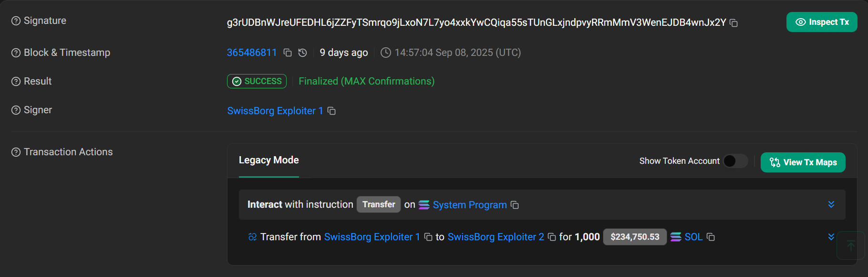Expand the SOL transfer details row
Image resolution: width=868 pixels, height=277 pixels.
point(831,237)
